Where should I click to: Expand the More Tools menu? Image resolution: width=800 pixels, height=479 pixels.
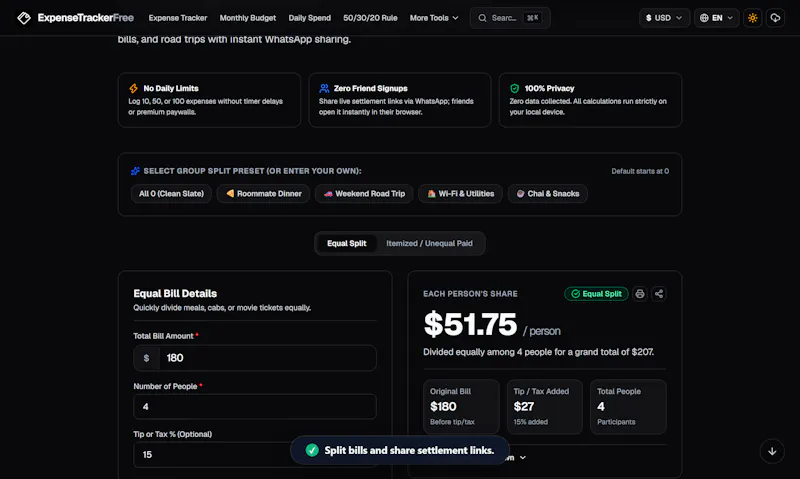pos(434,18)
